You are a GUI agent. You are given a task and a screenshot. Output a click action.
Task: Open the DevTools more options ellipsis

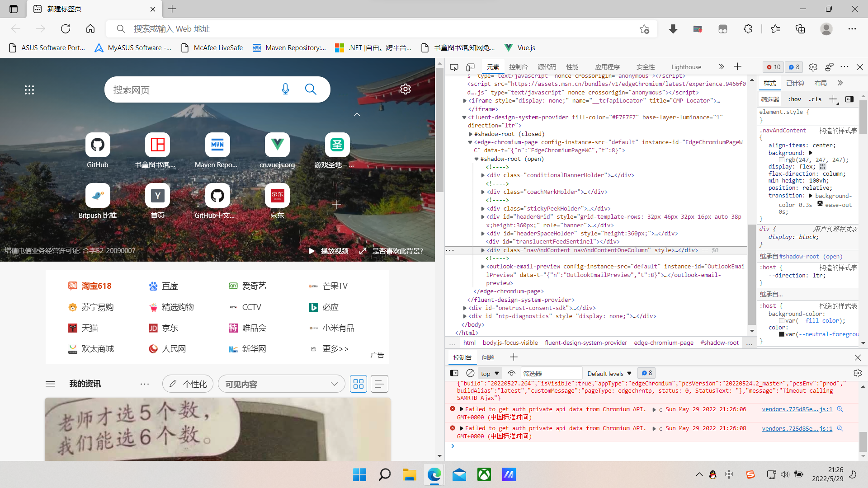[844, 67]
